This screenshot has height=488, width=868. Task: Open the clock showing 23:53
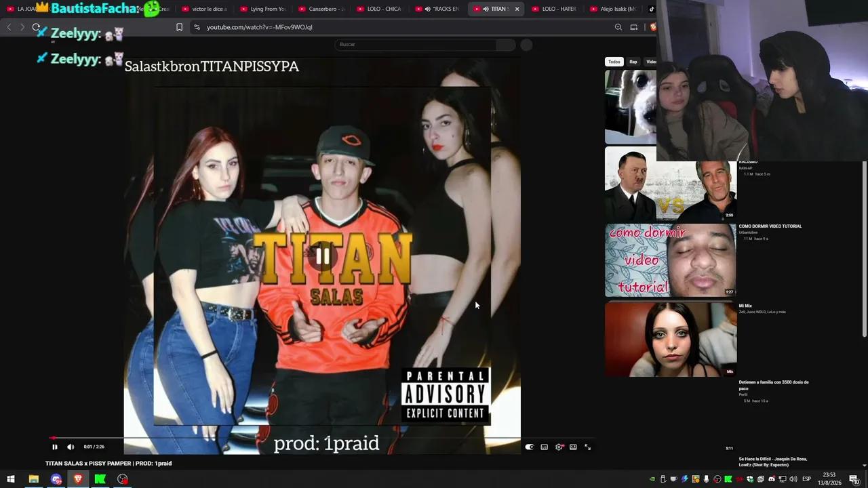[x=829, y=479]
